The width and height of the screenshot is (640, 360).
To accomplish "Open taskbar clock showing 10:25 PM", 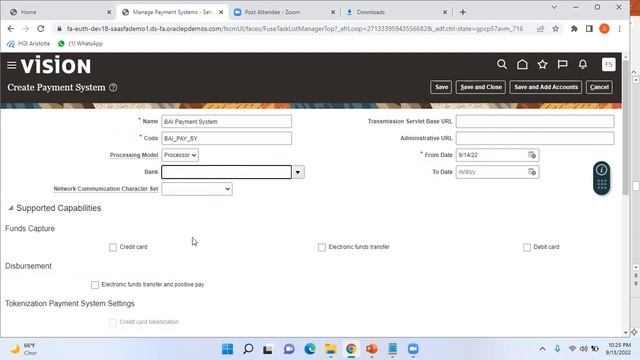I will [619, 349].
